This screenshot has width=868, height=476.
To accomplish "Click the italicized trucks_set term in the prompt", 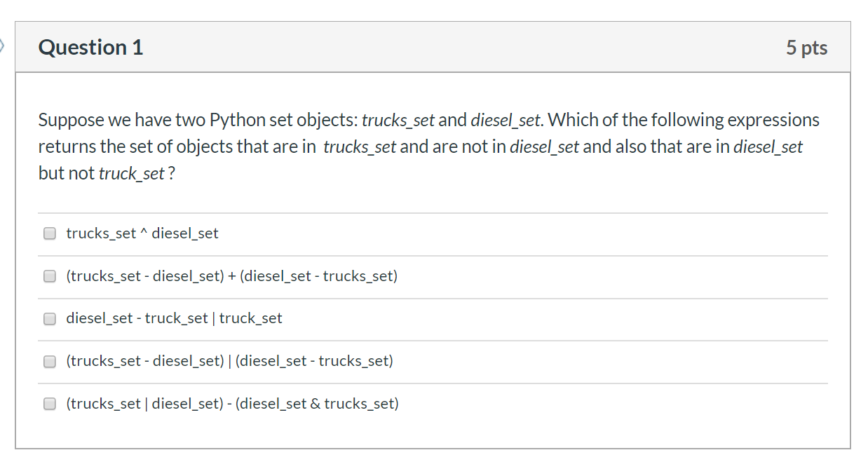I will click(x=398, y=119).
